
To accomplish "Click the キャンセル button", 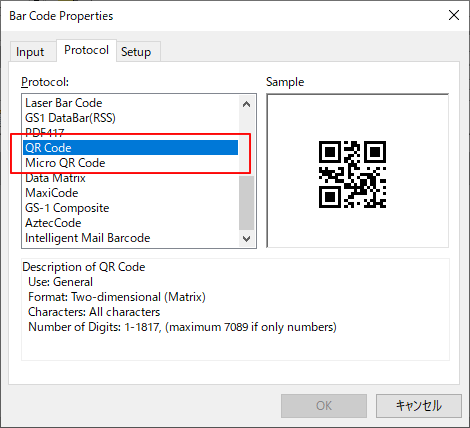I will (419, 406).
